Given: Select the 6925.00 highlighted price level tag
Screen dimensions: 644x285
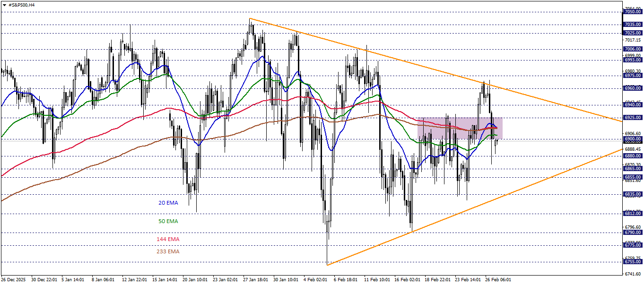Looking at the screenshot, I should pyautogui.click(x=632, y=118).
